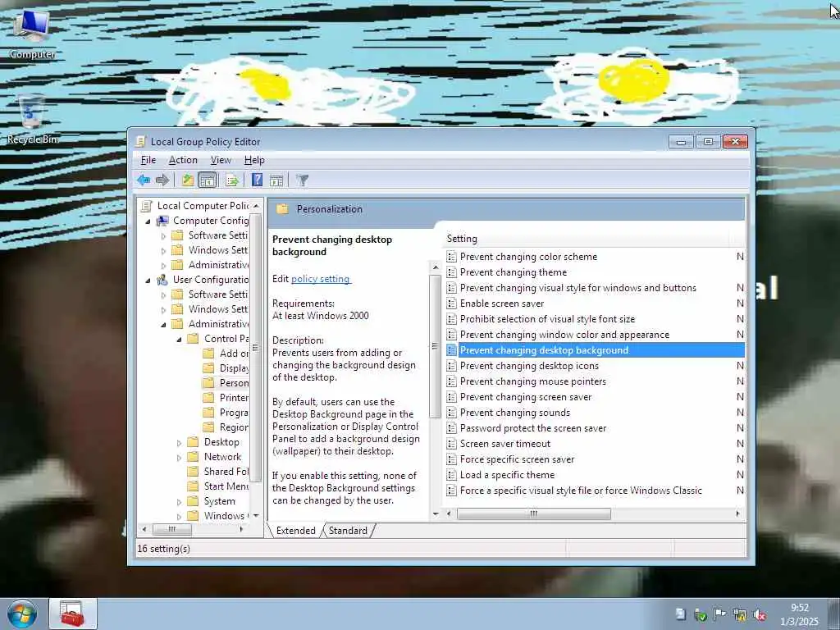Select Force specific screen saver setting

pos(517,459)
